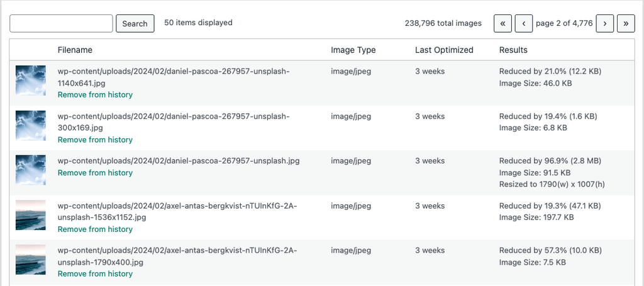This screenshot has height=286, width=644.
Task: Go to first page of images
Action: [x=502, y=23]
